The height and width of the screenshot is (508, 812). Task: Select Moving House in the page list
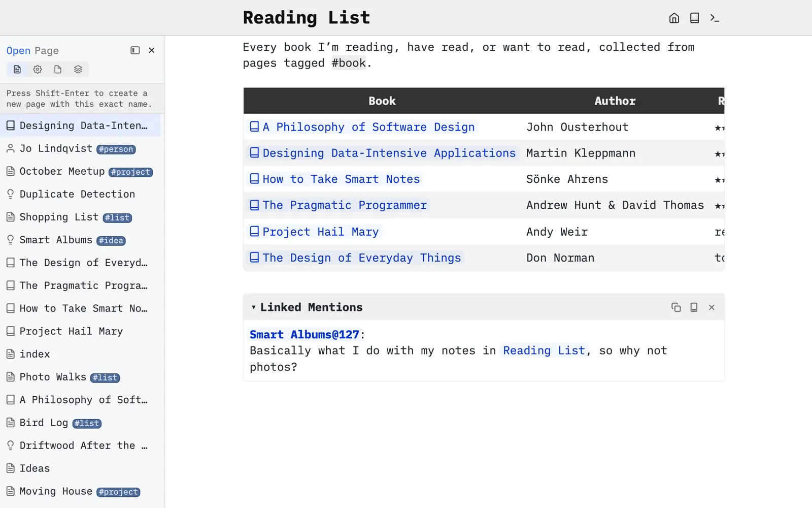click(x=80, y=491)
